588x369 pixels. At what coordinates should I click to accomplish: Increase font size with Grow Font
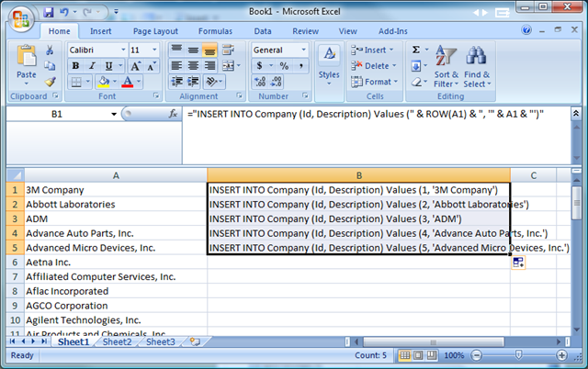[135, 66]
